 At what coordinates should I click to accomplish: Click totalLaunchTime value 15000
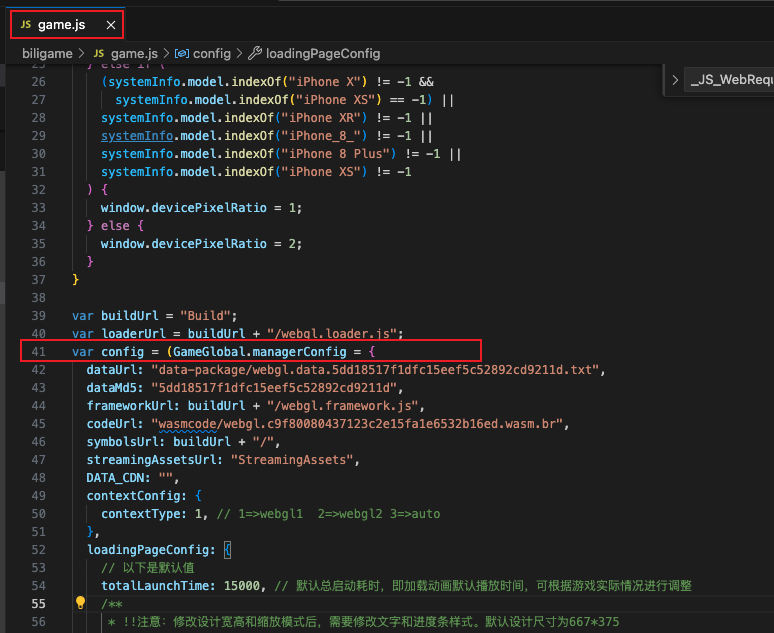click(x=241, y=586)
